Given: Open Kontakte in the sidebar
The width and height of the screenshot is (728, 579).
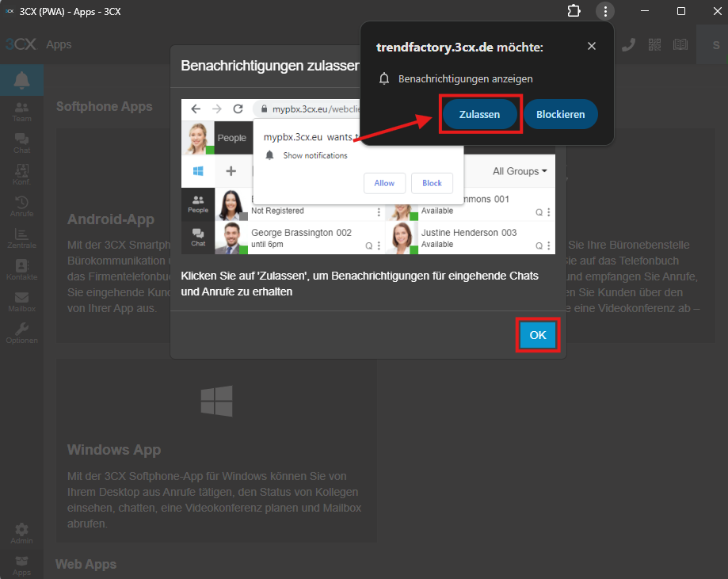Looking at the screenshot, I should tap(21, 270).
